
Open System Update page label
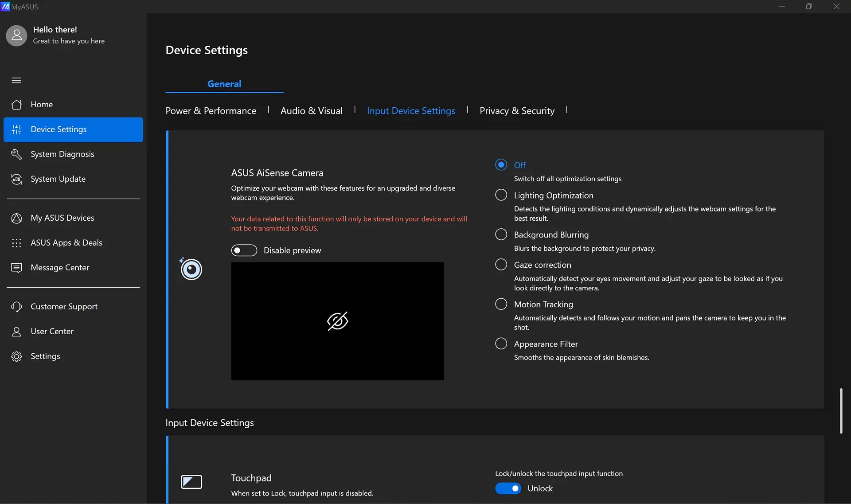58,179
